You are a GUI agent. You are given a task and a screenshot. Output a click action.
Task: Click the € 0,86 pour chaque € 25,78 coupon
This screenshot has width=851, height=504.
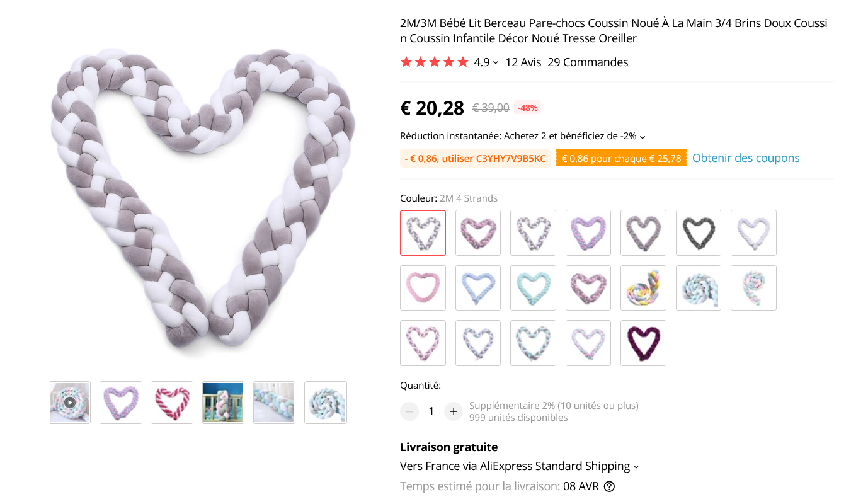(621, 159)
